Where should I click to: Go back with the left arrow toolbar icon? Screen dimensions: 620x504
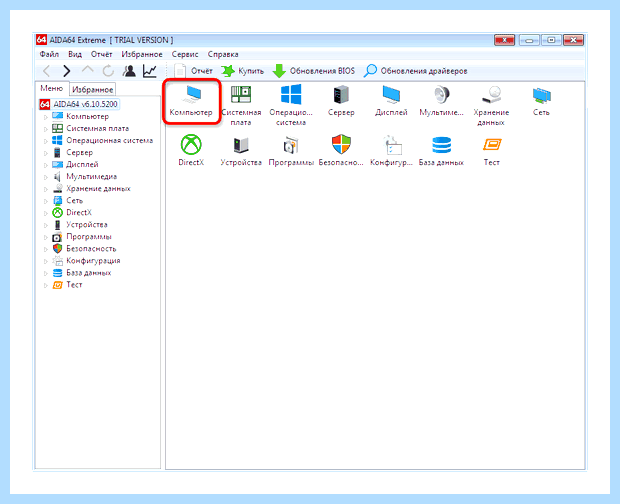[x=47, y=71]
